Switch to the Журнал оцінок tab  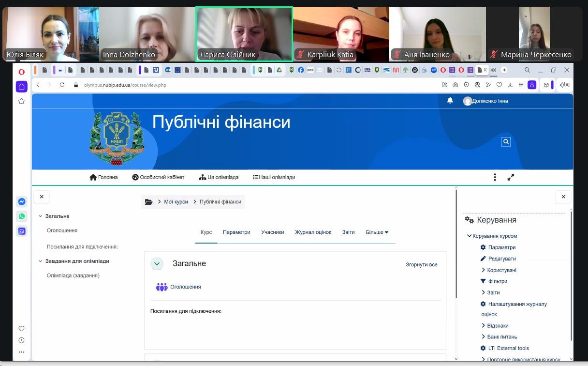click(x=313, y=232)
